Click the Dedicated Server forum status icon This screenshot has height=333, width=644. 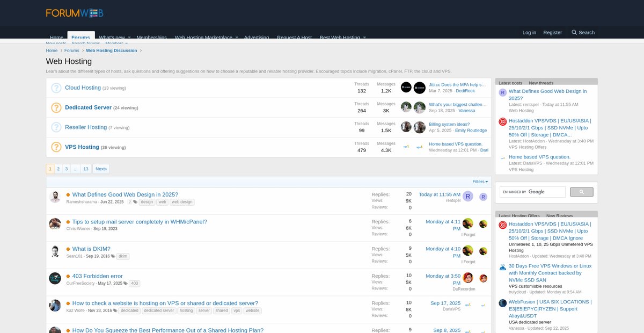click(x=56, y=107)
